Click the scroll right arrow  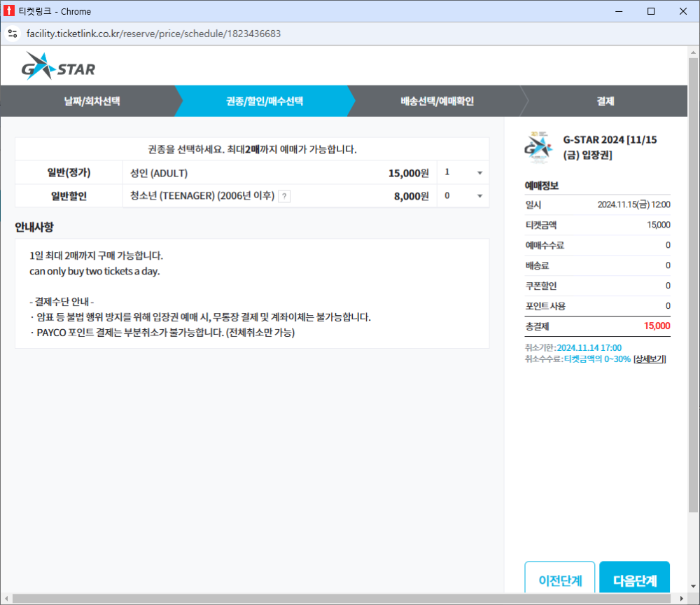pos(681,598)
